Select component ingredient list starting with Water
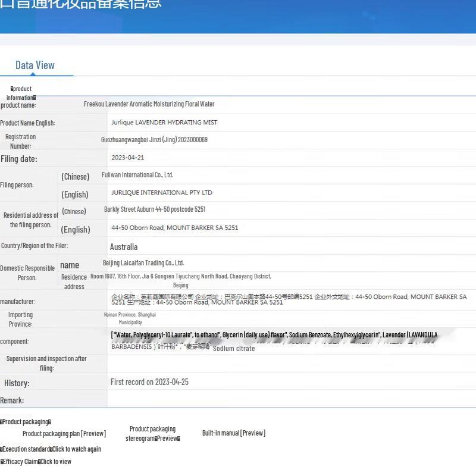 coord(274,335)
